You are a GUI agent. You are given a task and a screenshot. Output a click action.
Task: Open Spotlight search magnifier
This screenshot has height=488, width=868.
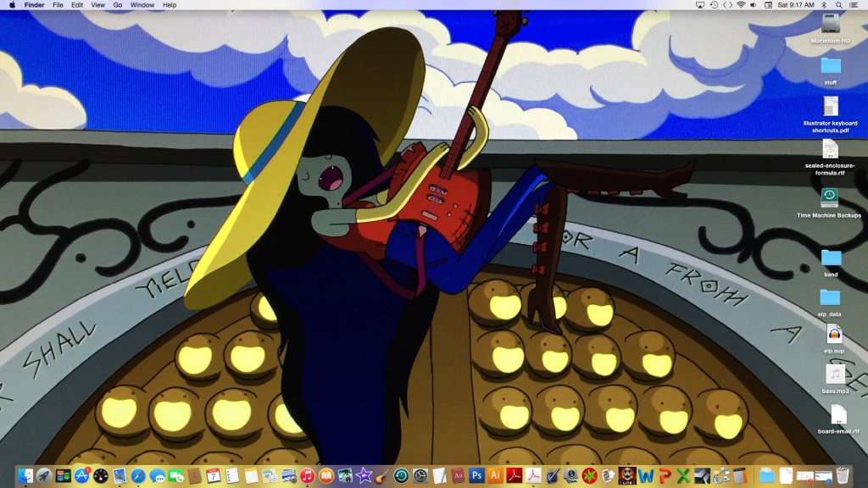point(839,5)
